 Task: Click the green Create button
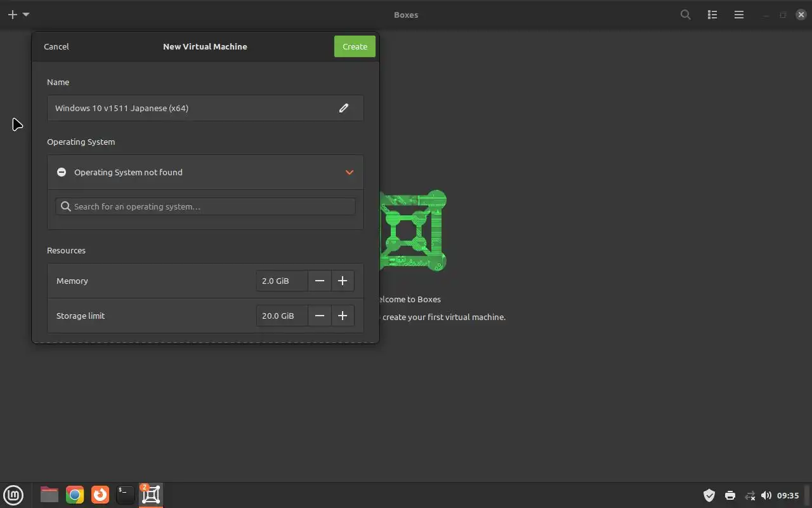click(x=355, y=46)
